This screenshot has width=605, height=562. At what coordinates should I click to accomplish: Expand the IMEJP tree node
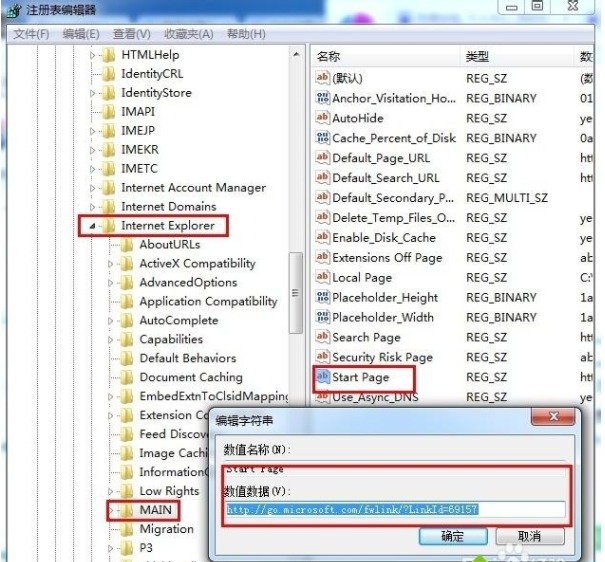point(92,131)
